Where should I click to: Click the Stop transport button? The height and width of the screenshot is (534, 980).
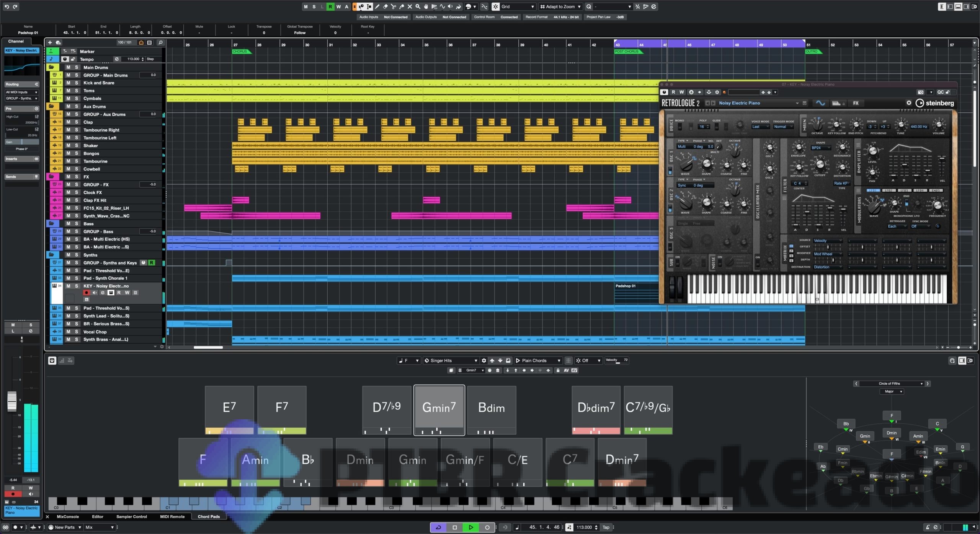(x=455, y=527)
